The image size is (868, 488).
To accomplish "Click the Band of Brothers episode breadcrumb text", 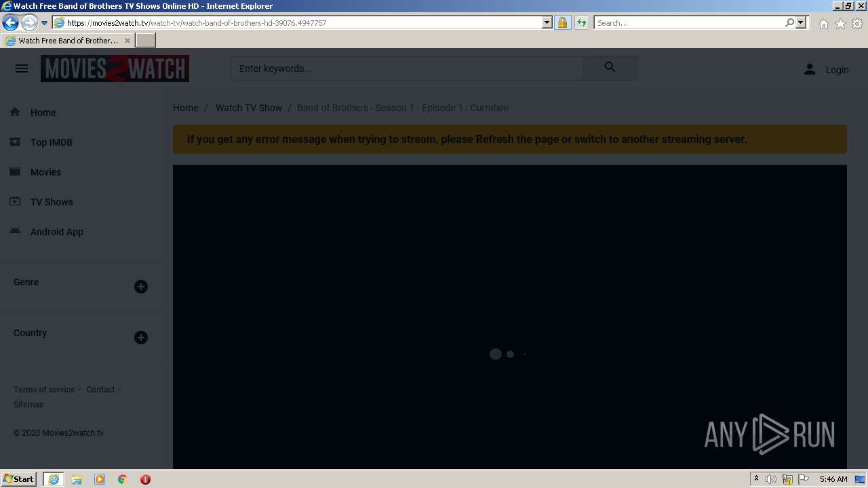I will [403, 108].
